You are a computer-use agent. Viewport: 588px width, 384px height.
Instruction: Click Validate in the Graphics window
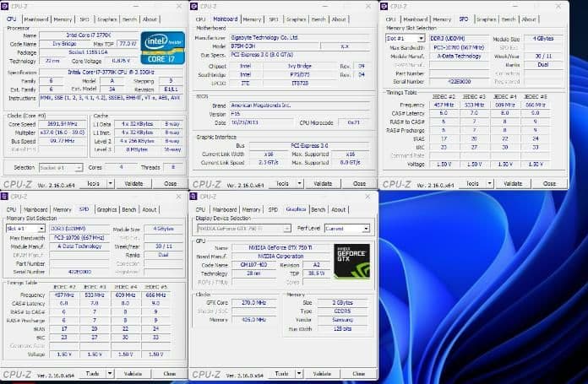click(322, 374)
